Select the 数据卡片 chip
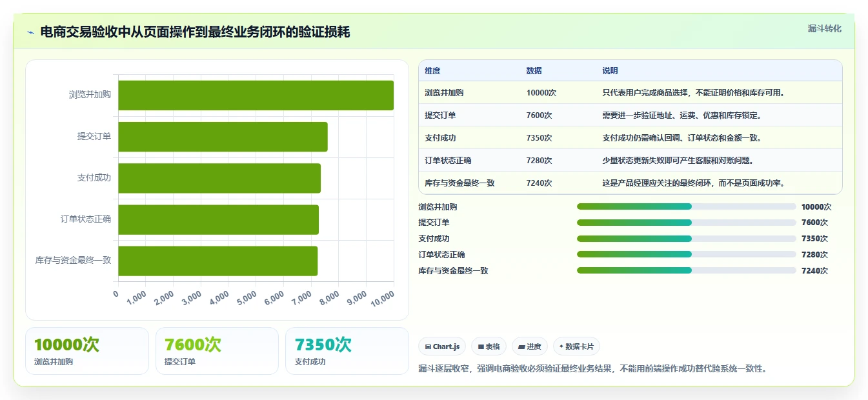The image size is (868, 400). (x=576, y=346)
